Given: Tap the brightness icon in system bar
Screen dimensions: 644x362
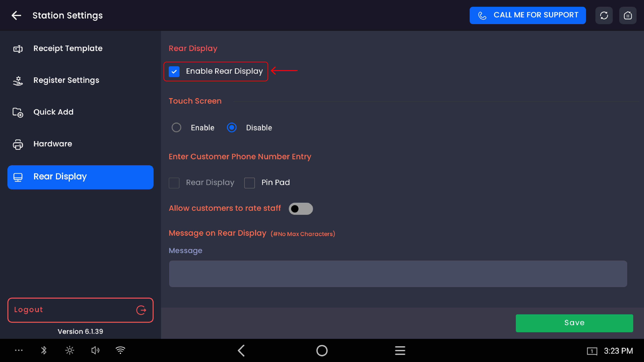Looking at the screenshot, I should click(70, 350).
